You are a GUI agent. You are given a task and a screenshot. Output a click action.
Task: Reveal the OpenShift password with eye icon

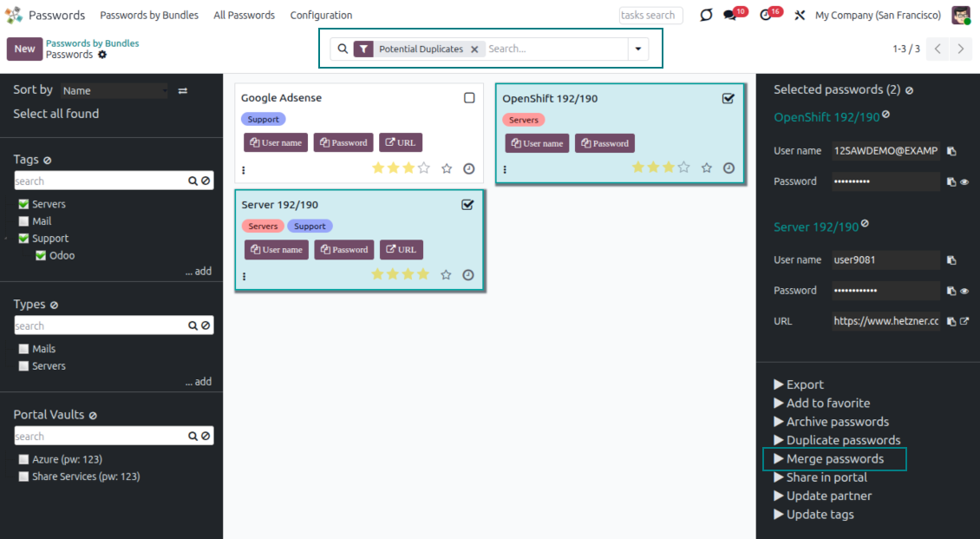964,182
